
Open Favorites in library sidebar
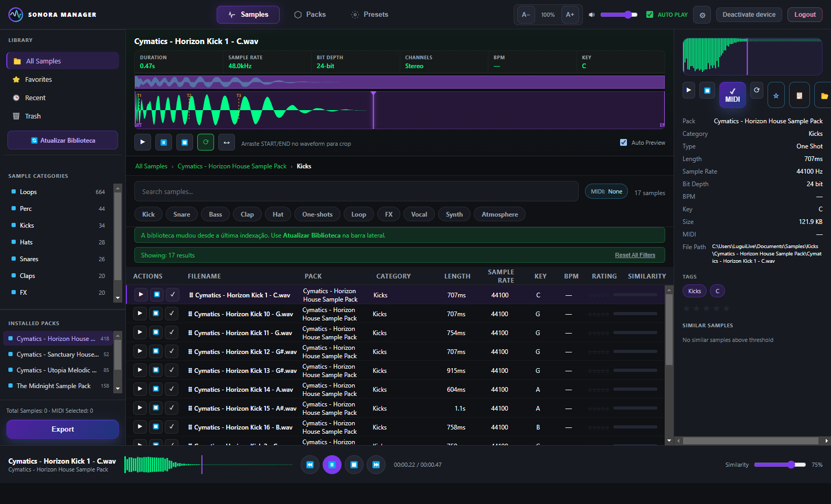pyautogui.click(x=62, y=79)
